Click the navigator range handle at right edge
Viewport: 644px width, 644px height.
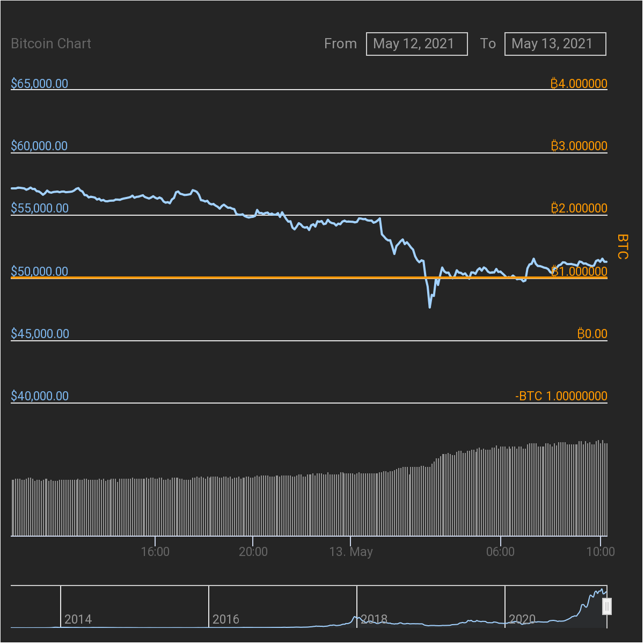point(607,606)
